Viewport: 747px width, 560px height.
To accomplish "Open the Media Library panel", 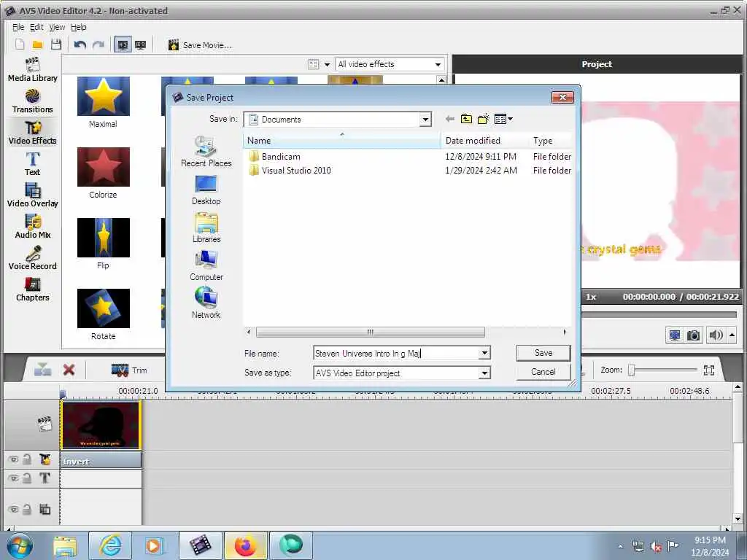I will coord(32,70).
